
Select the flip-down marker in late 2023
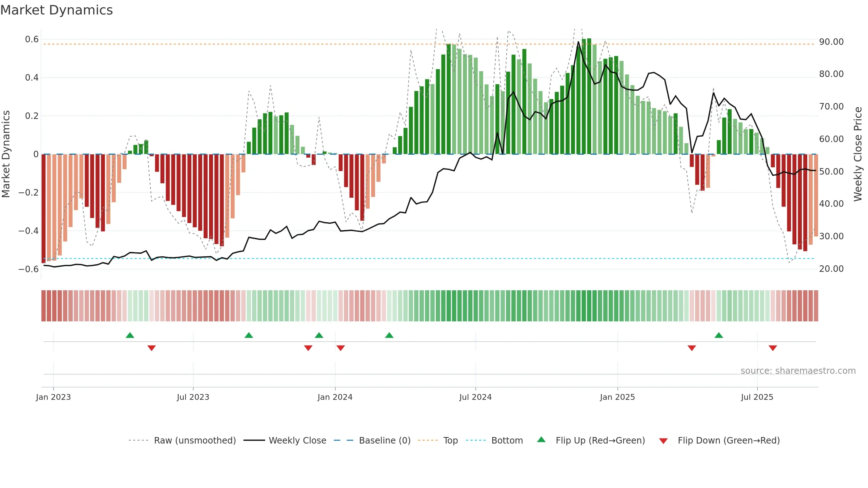click(x=308, y=348)
